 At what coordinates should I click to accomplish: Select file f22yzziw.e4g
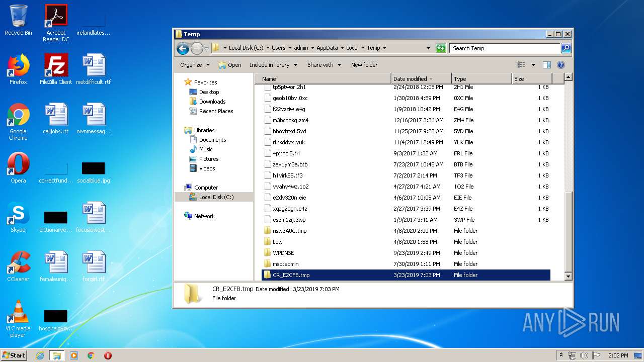point(406,109)
